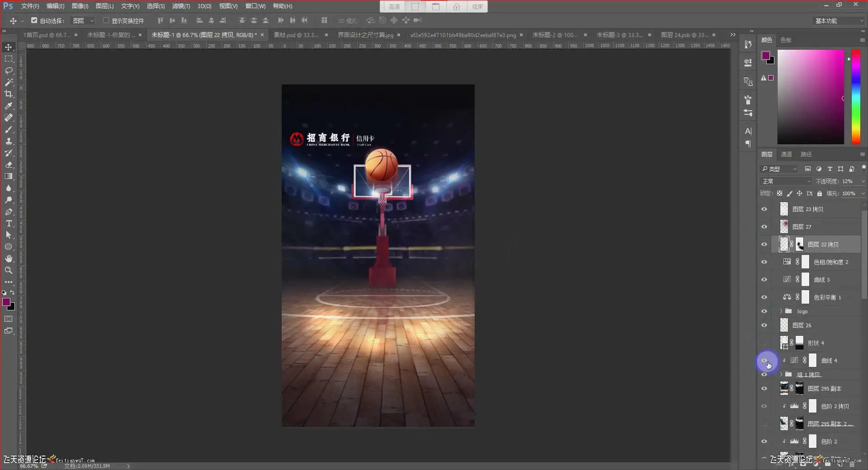Select the Zoom tool
Screen dimensions: 868x470
point(9,270)
